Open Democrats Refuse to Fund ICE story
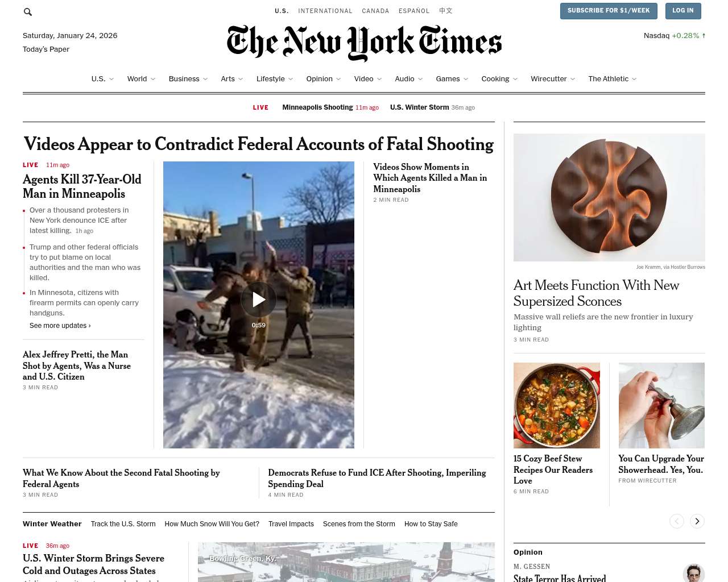This screenshot has width=728, height=582. click(x=377, y=479)
